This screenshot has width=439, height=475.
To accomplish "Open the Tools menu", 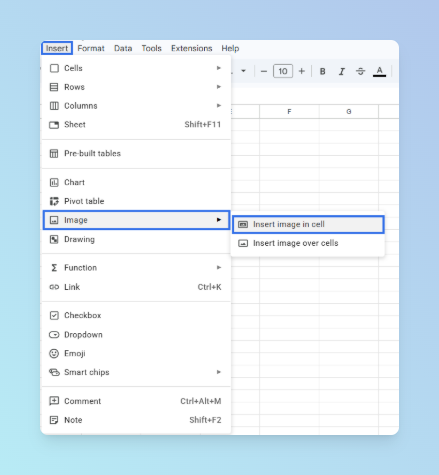I will click(x=151, y=48).
